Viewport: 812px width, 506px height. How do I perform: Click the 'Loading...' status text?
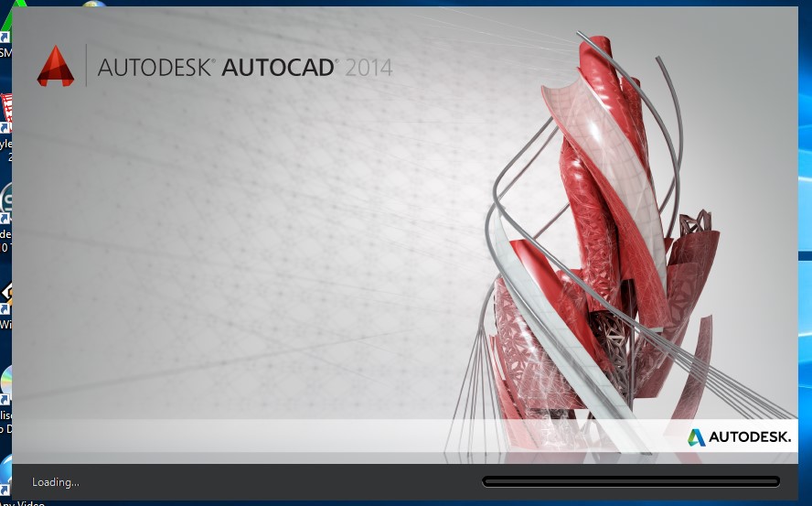[56, 482]
